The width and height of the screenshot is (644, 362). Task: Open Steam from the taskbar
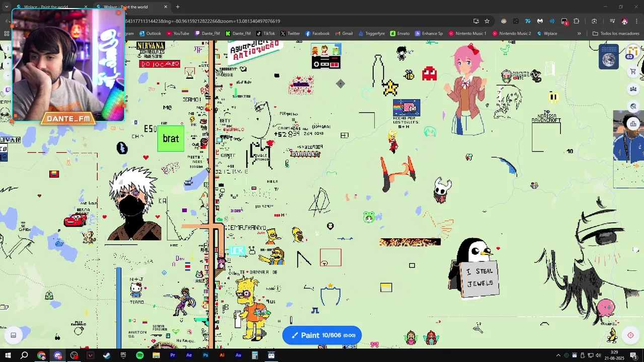point(107,355)
